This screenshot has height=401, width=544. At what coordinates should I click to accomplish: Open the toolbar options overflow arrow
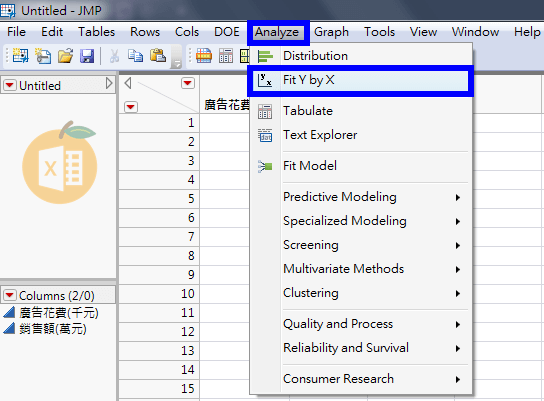coord(177,63)
